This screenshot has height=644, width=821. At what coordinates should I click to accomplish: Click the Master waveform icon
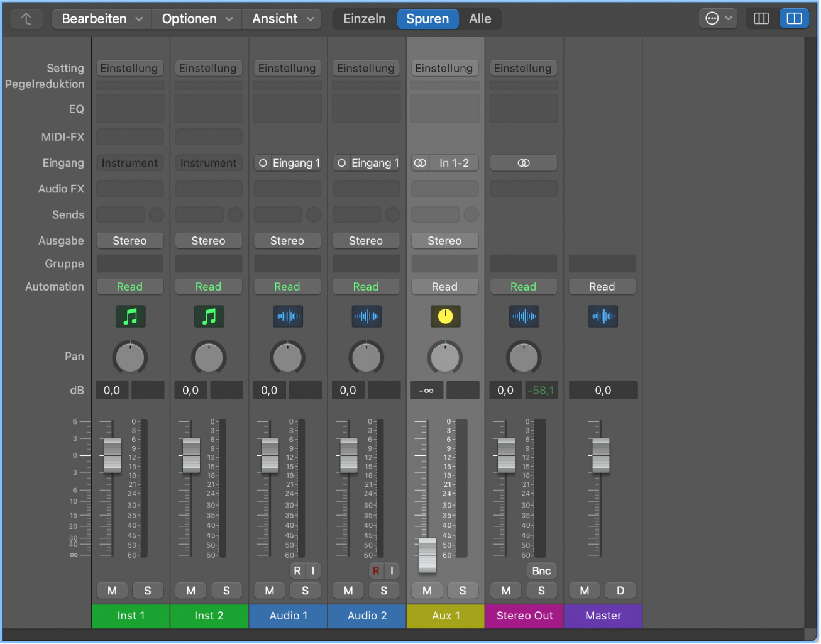click(x=603, y=316)
